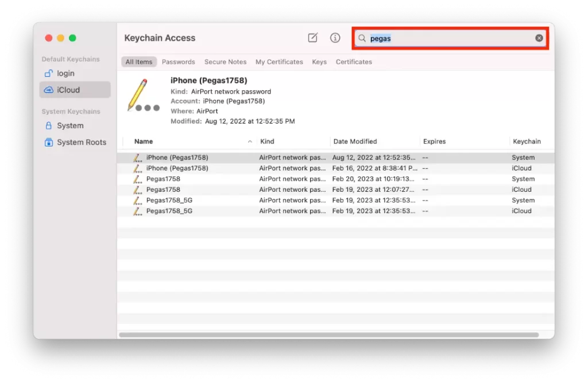Select the login keychain
Image resolution: width=588 pixels, height=383 pixels.
[75, 73]
